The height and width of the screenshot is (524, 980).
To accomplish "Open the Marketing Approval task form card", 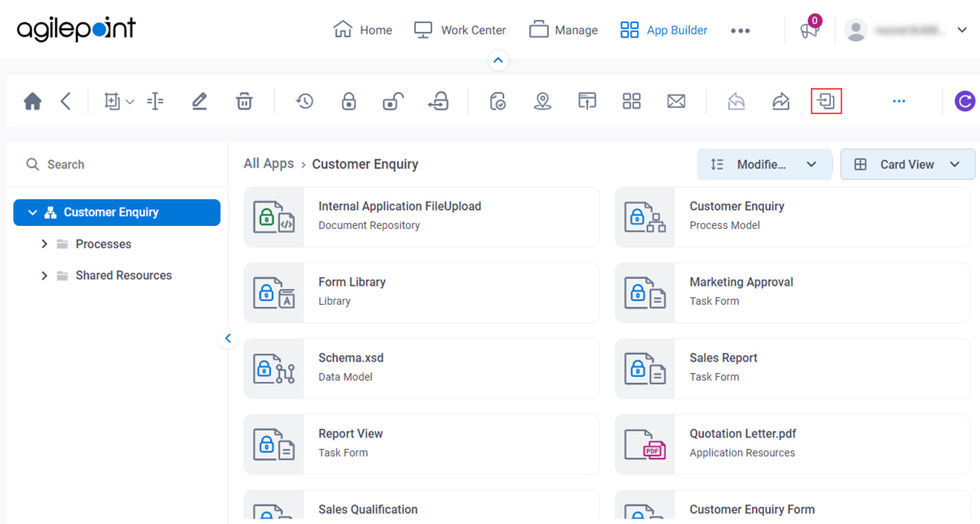I will pos(792,293).
